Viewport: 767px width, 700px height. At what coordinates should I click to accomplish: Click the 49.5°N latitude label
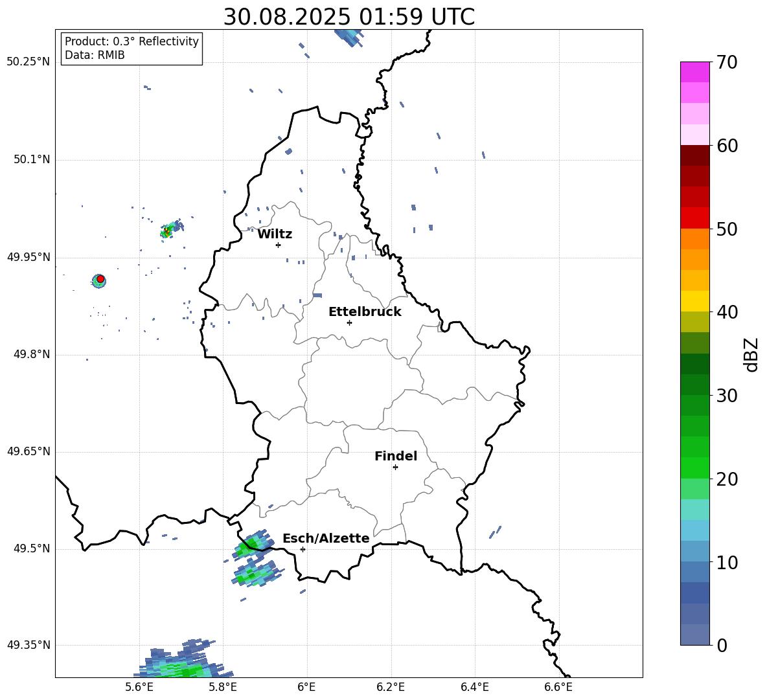(32, 548)
